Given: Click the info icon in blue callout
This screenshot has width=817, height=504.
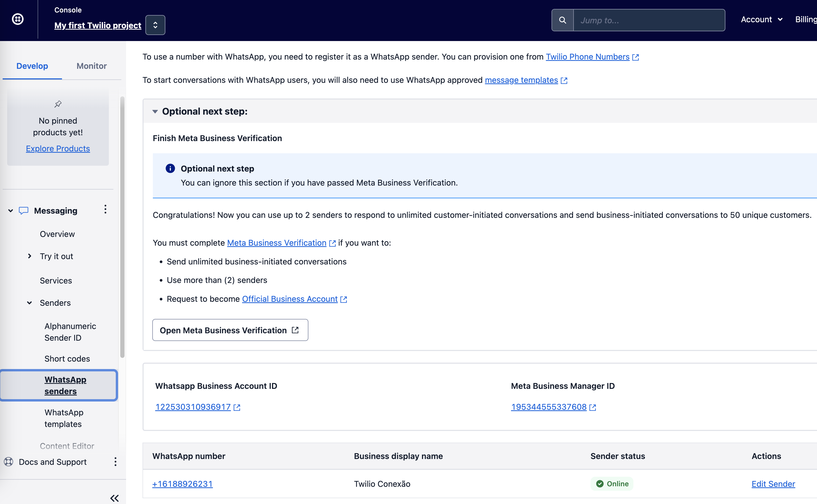Looking at the screenshot, I should coord(170,168).
